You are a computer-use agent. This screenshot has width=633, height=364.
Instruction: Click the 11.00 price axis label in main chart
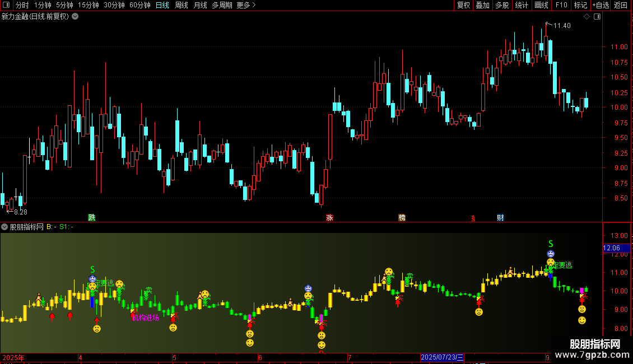click(619, 47)
